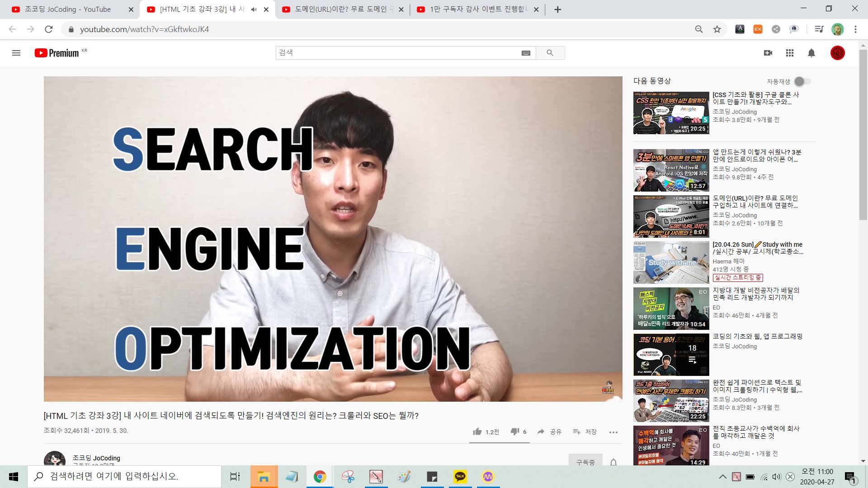Open 완전 쉽게 파이썬으로 크롤링 video title
The image size is (868, 488).
[x=758, y=386]
